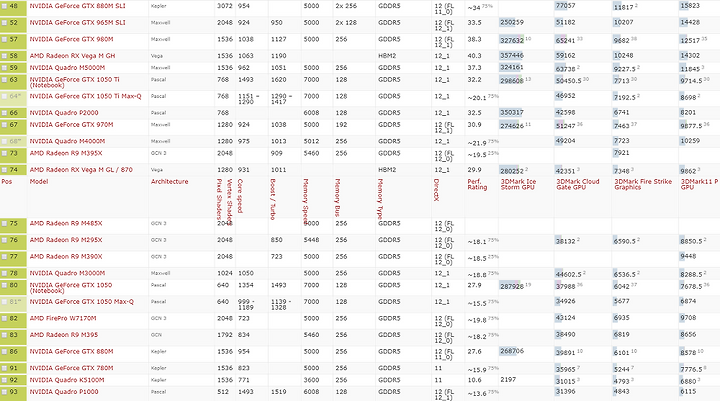Tick the checkbox for Radeon R9 M395X

click(5, 153)
